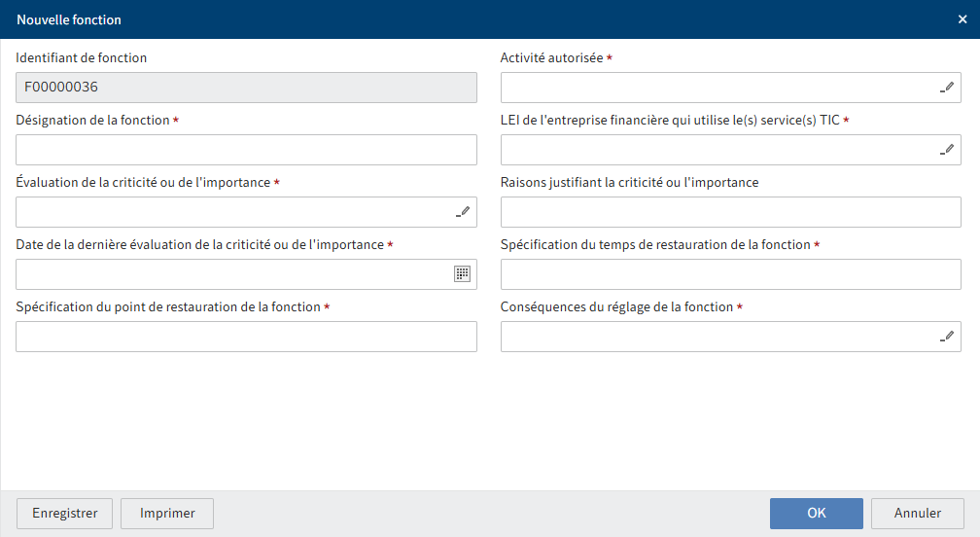Image resolution: width=980 pixels, height=537 pixels.
Task: Open edit picker for LEI de l'entreprise financière
Action: 947,150
